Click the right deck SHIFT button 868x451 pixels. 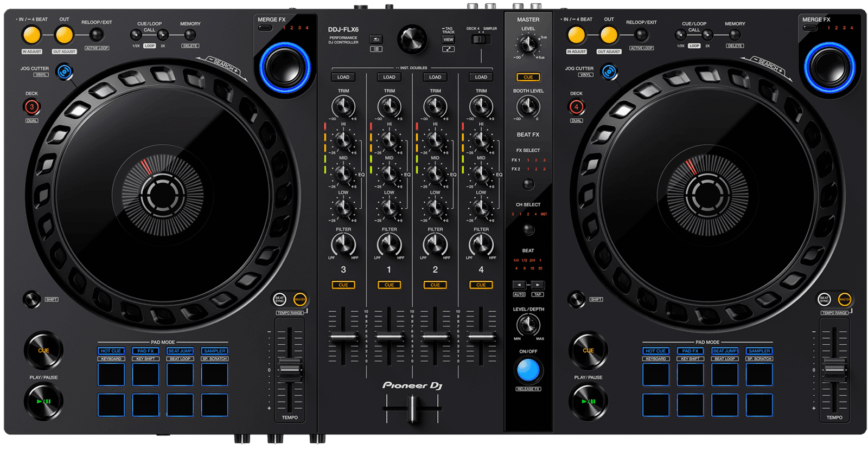click(577, 299)
